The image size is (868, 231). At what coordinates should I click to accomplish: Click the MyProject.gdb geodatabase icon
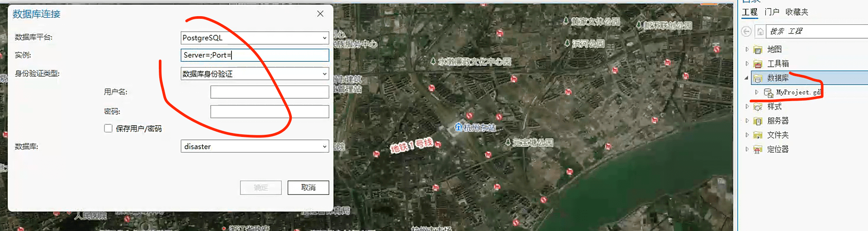click(x=768, y=92)
